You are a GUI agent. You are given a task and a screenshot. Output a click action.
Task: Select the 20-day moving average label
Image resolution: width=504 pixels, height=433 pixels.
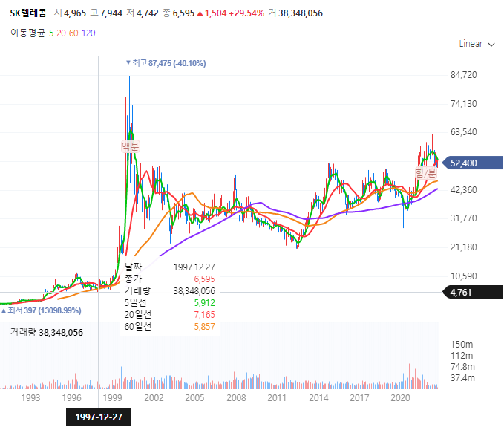coord(61,33)
